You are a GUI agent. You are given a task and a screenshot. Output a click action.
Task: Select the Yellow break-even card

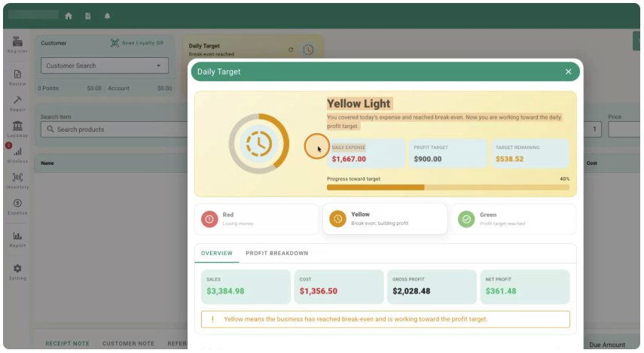click(x=385, y=219)
